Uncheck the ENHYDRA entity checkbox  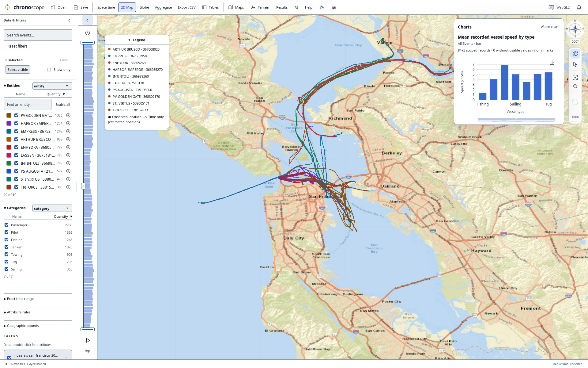16,147
